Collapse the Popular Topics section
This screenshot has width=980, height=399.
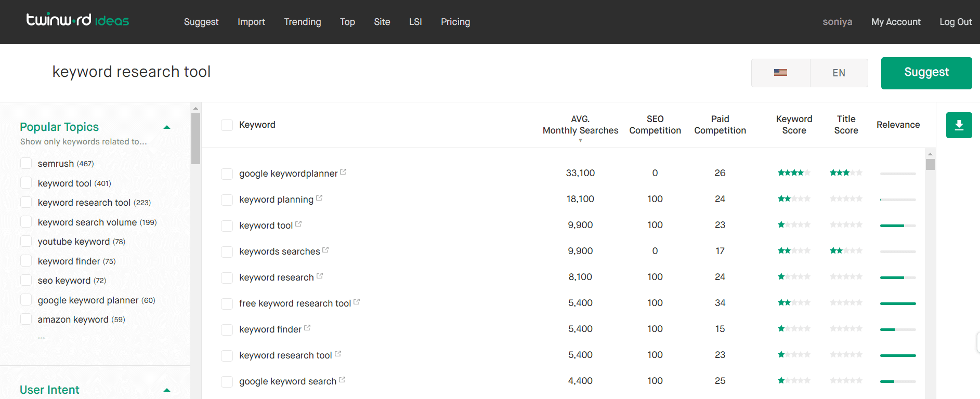tap(167, 127)
